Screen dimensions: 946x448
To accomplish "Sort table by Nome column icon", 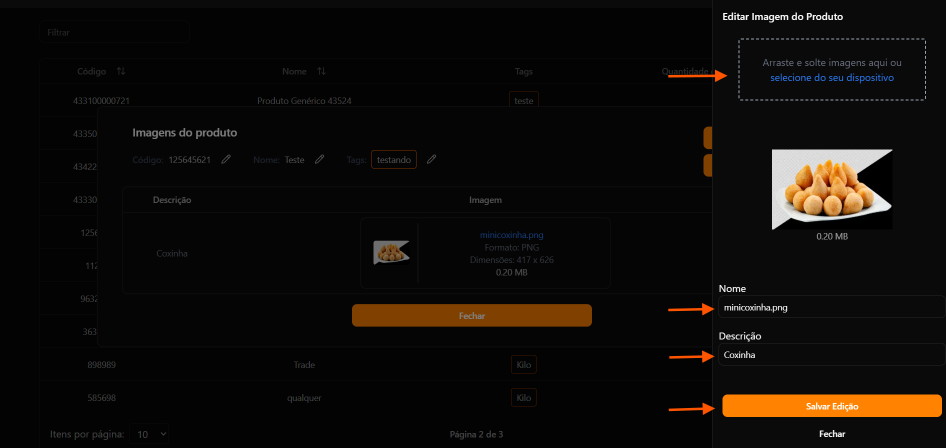I will [x=322, y=71].
